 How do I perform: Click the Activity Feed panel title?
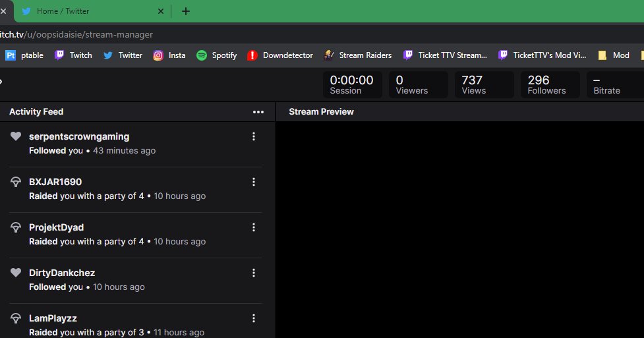point(36,112)
